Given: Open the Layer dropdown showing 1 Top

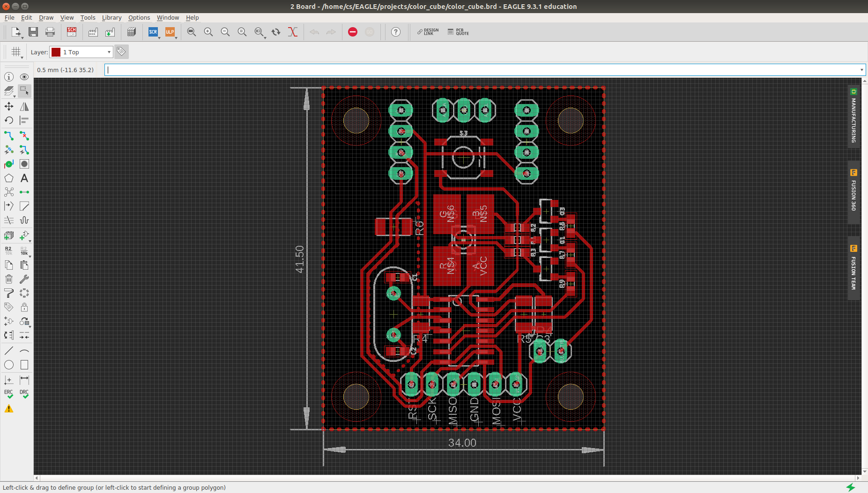Looking at the screenshot, I should click(x=82, y=52).
